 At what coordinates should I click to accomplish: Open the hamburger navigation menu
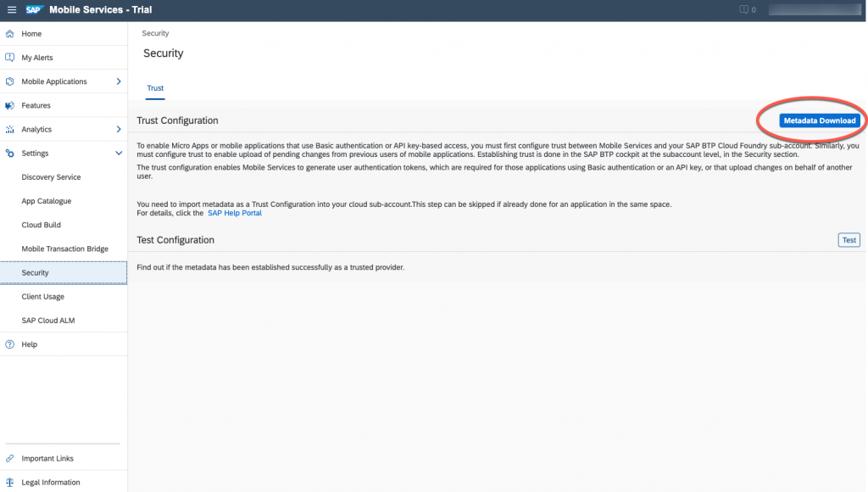(x=12, y=10)
